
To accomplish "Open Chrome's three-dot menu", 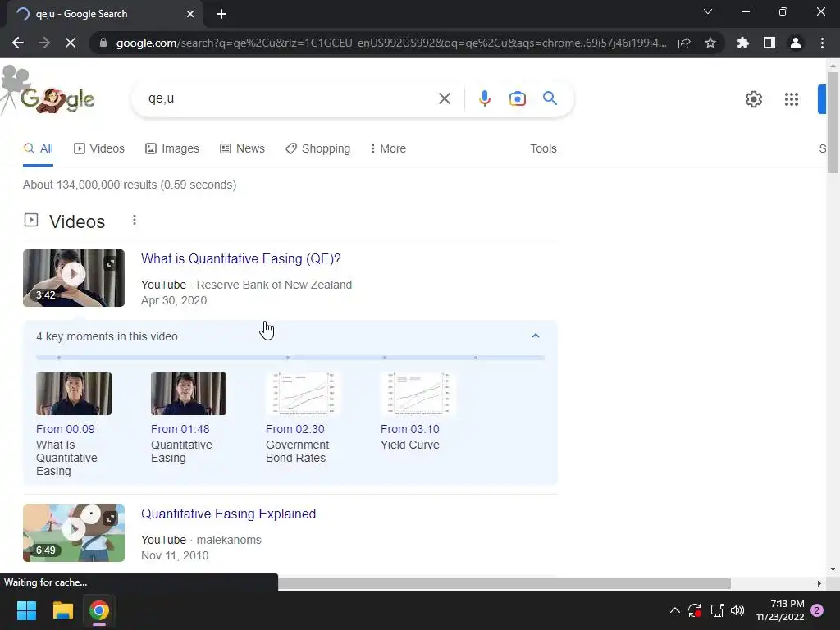I will tap(822, 43).
